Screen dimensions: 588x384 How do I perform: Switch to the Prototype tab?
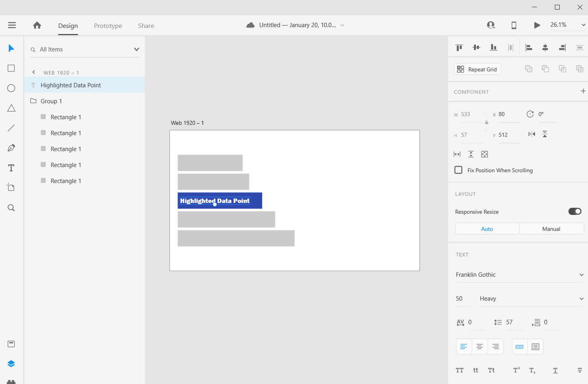(108, 26)
